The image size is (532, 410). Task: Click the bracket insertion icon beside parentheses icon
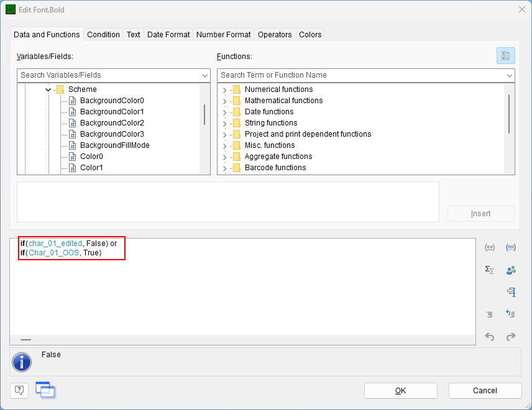point(510,247)
